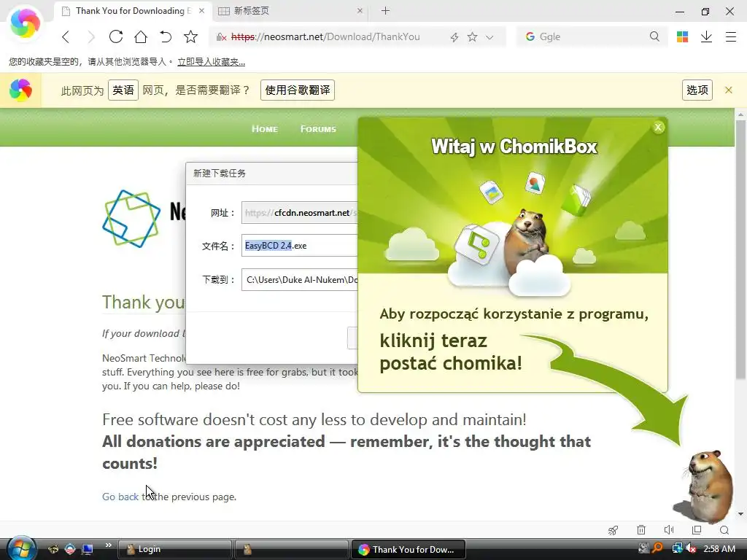Viewport: 747px width, 560px height.
Task: Click the favorites star beside the undo icon
Action: point(190,36)
